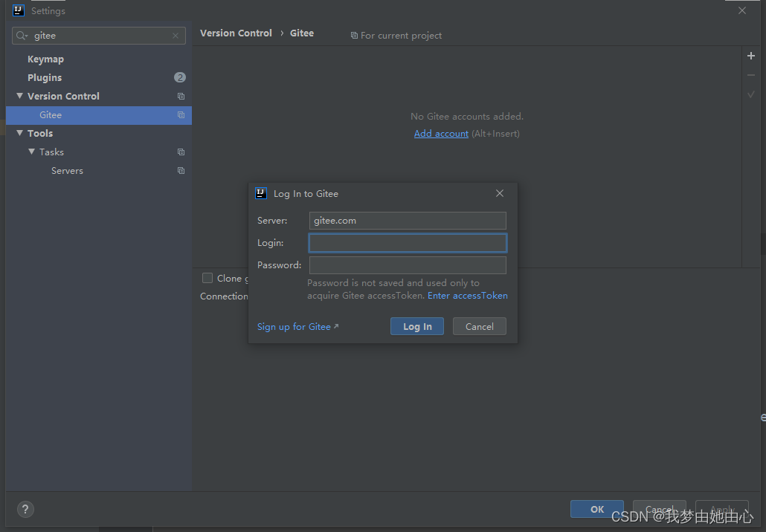Click the project-scope icon on the Gitee row
The height and width of the screenshot is (532, 766).
point(181,114)
